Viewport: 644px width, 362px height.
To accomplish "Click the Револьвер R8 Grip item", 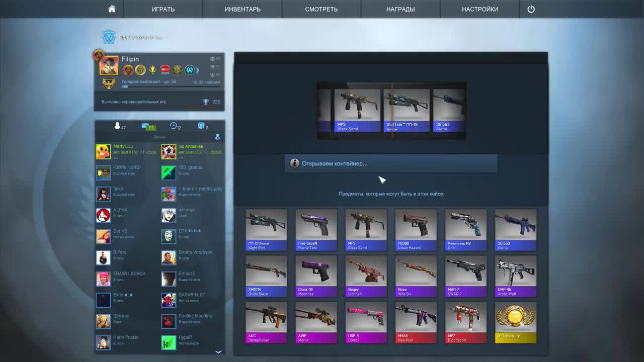I will [x=466, y=230].
